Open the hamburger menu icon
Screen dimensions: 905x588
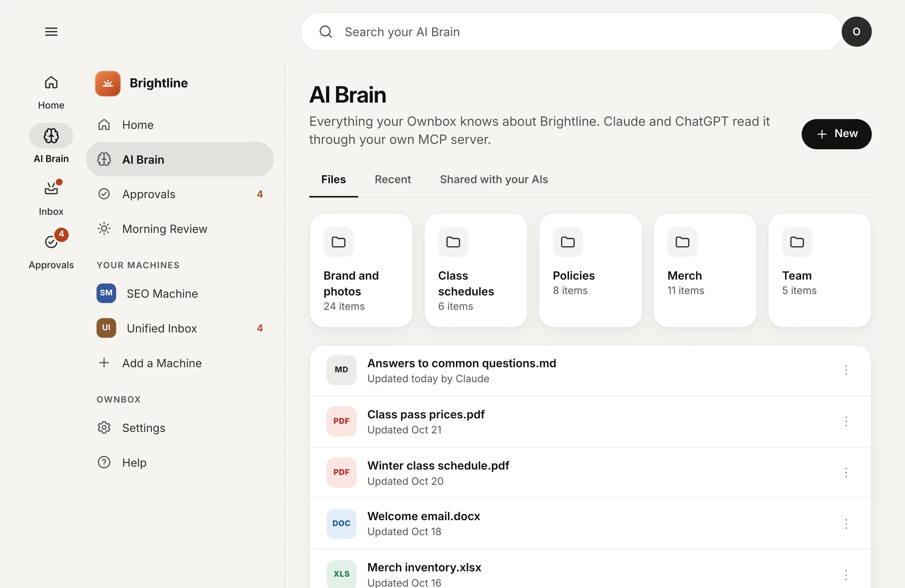[x=51, y=32]
